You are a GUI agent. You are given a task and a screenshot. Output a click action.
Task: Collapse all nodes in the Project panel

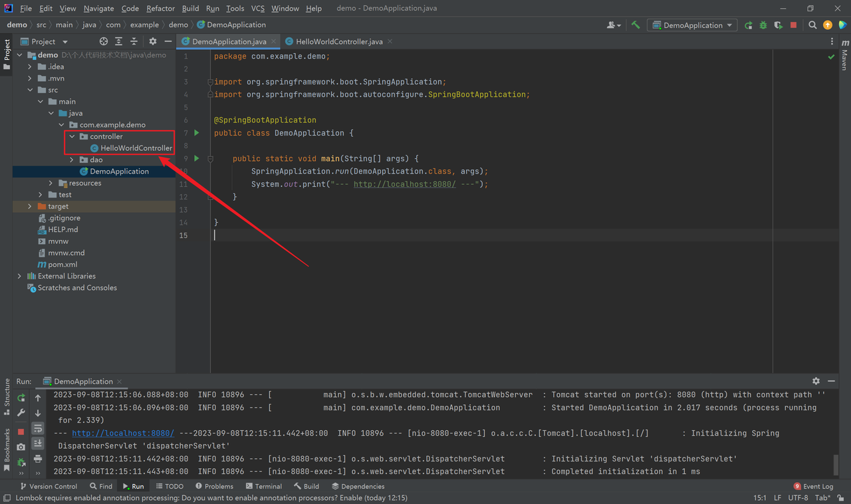134,41
